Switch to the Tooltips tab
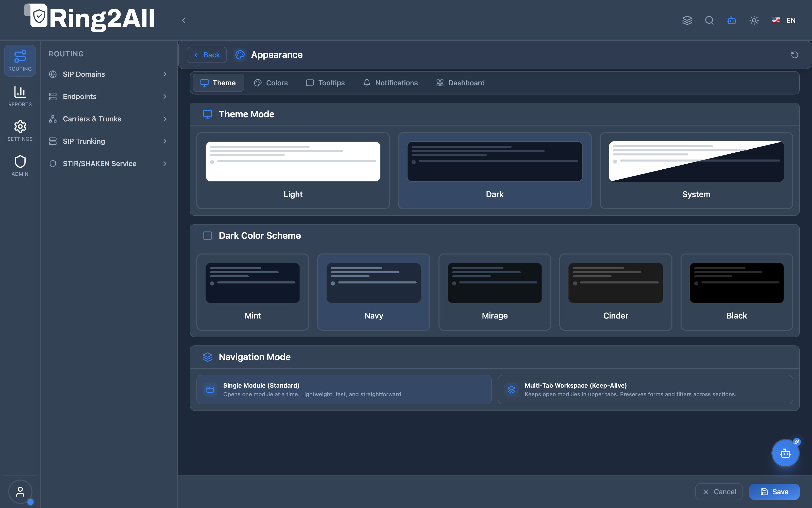812x508 pixels. (326, 83)
